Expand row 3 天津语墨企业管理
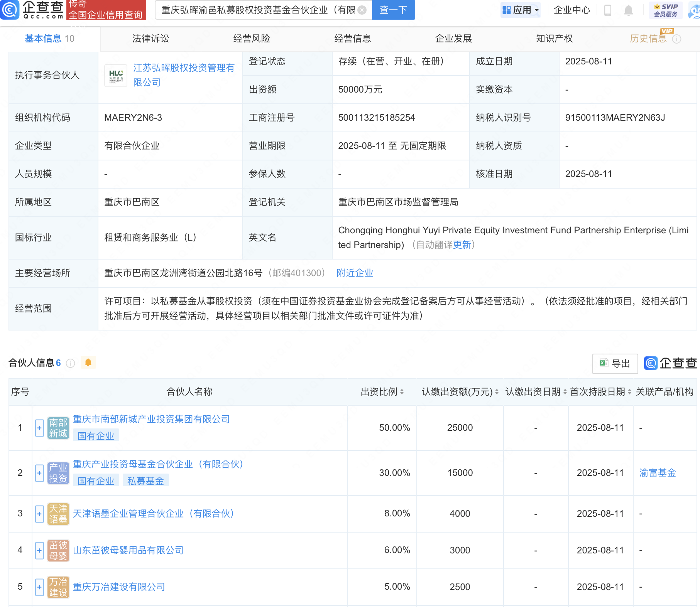700x607 pixels. click(39, 514)
